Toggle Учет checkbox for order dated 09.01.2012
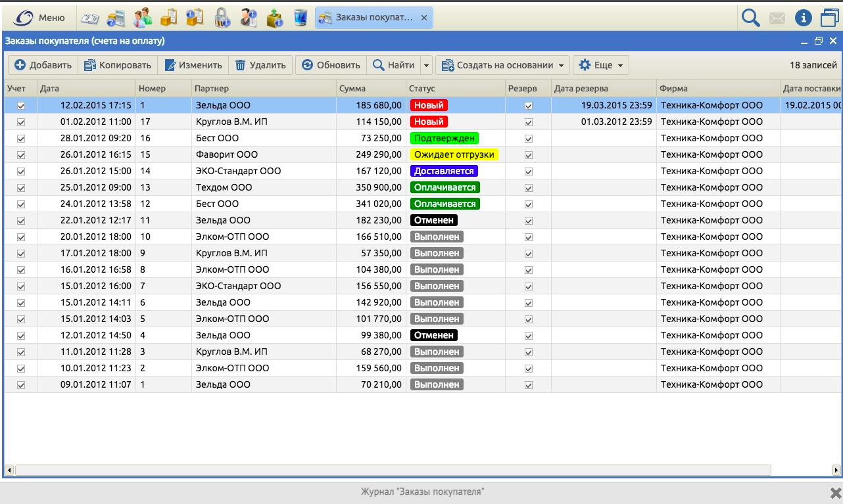 21,385
